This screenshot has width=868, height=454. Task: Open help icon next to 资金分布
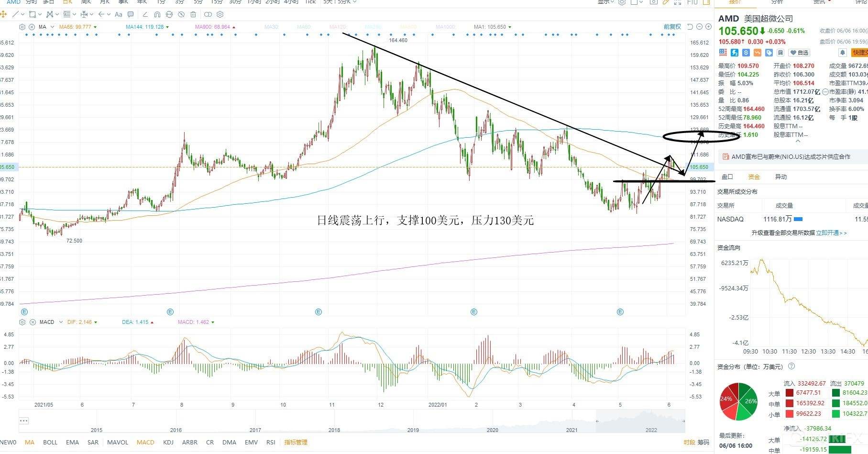point(791,366)
